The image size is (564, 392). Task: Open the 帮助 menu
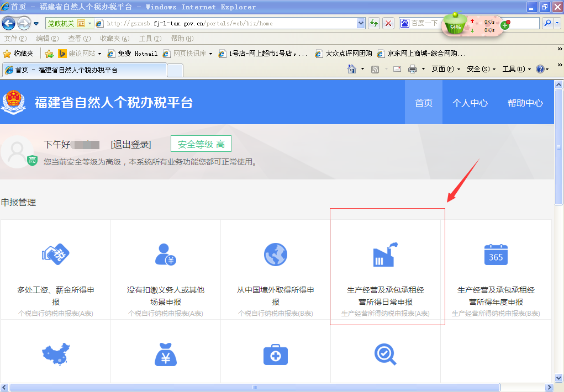(182, 39)
